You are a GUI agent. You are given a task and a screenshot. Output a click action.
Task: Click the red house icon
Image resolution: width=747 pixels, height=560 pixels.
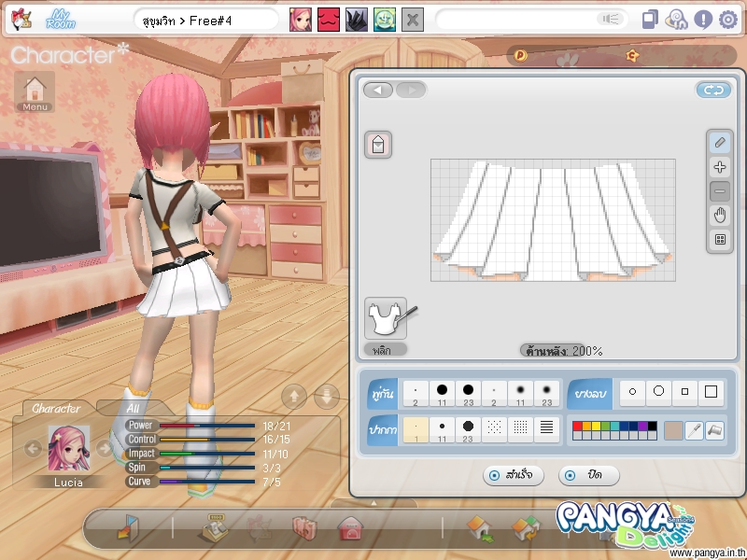pyautogui.click(x=351, y=528)
